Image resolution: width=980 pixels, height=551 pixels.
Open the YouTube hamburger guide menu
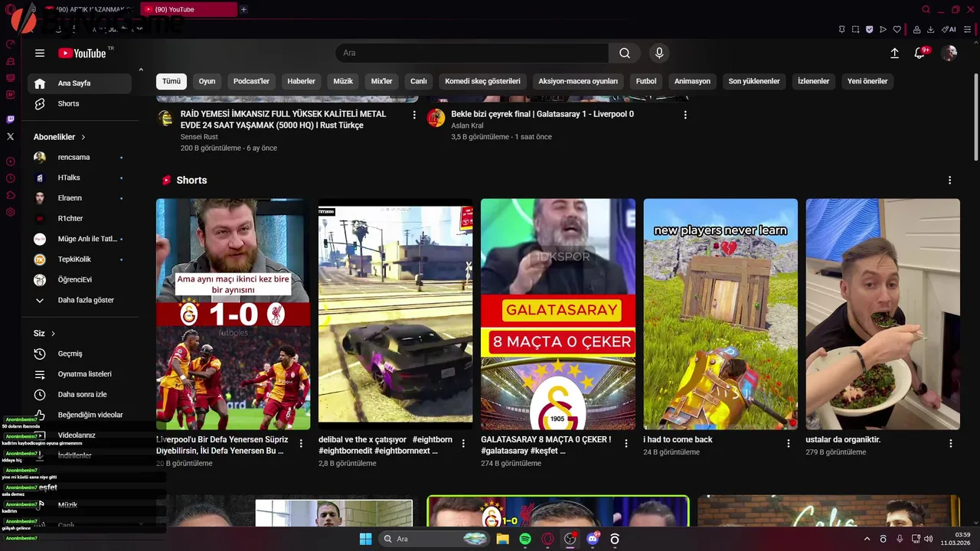(x=40, y=53)
